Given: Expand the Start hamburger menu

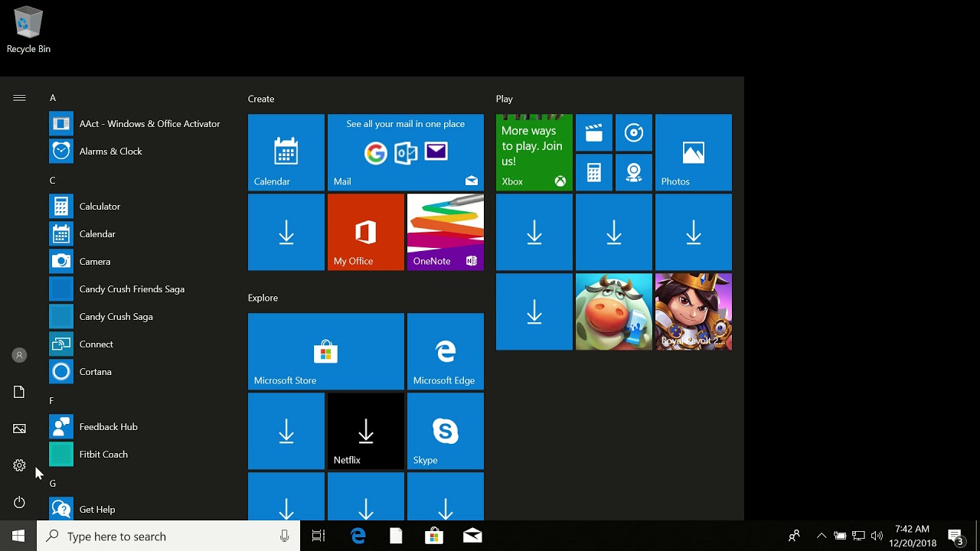Looking at the screenshot, I should point(19,98).
